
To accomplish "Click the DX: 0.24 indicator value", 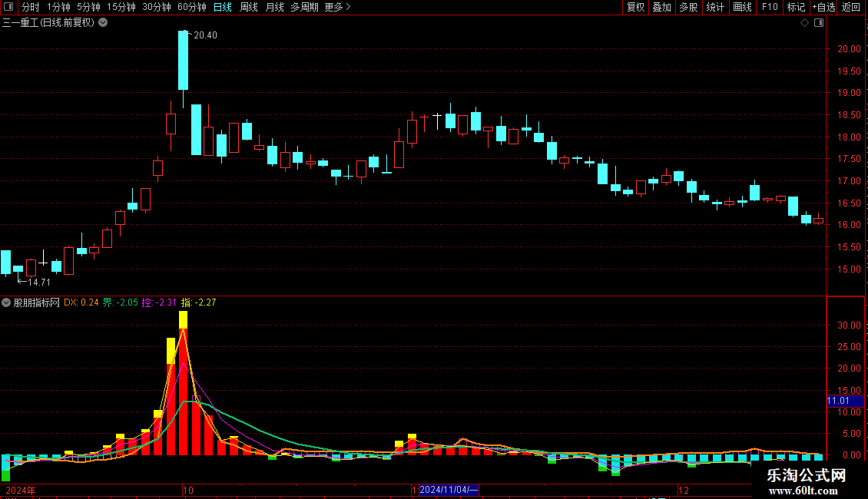I will point(81,302).
